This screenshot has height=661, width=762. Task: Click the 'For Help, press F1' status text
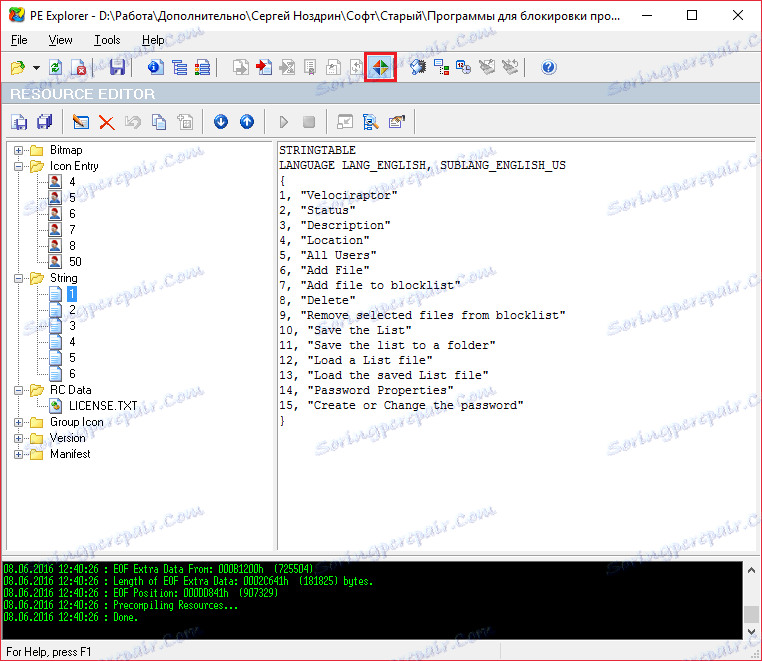[49, 652]
